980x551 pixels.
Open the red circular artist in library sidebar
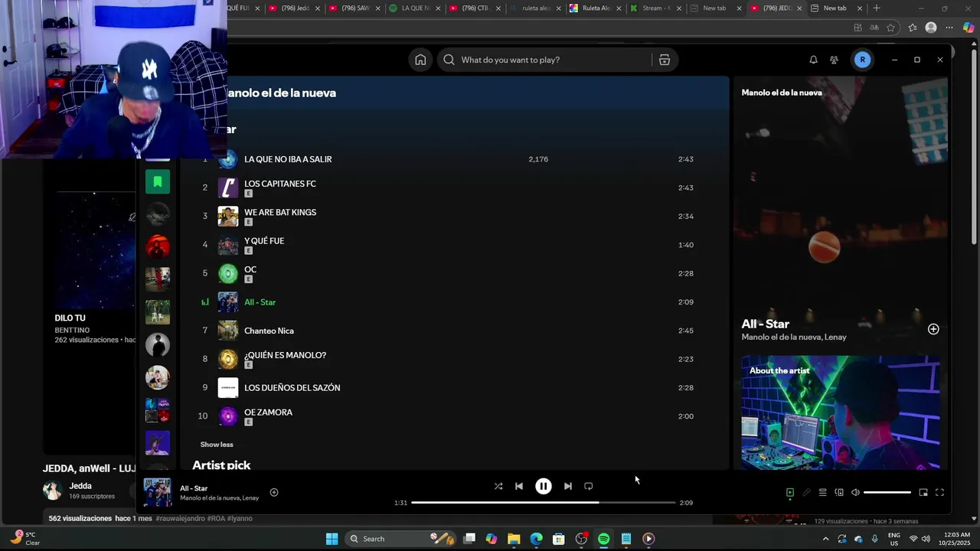158,246
